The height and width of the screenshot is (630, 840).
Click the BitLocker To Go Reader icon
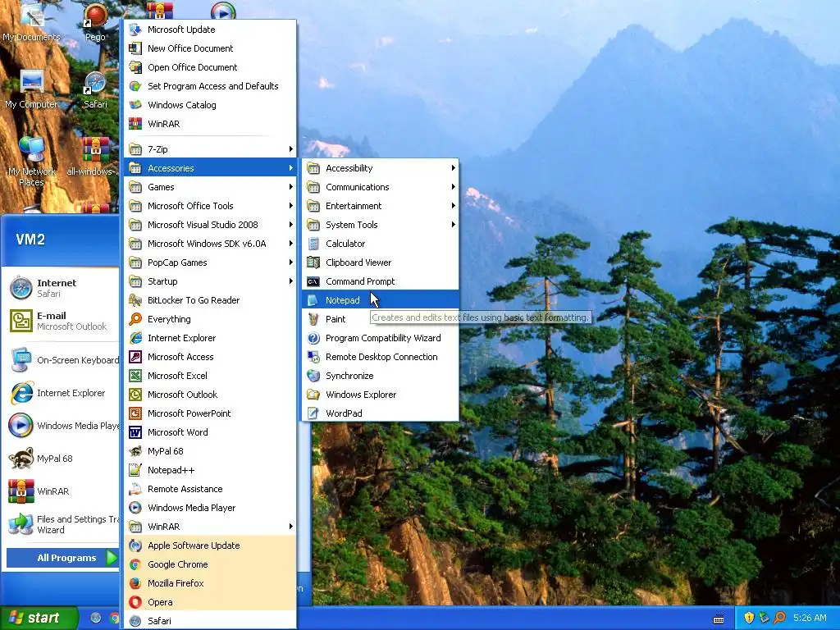point(135,300)
